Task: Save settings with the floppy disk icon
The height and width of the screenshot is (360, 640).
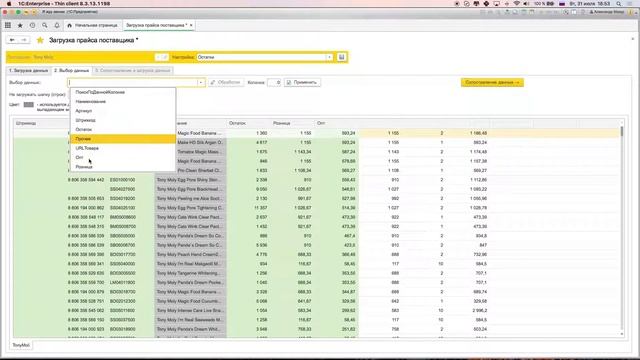Action: pos(342,57)
